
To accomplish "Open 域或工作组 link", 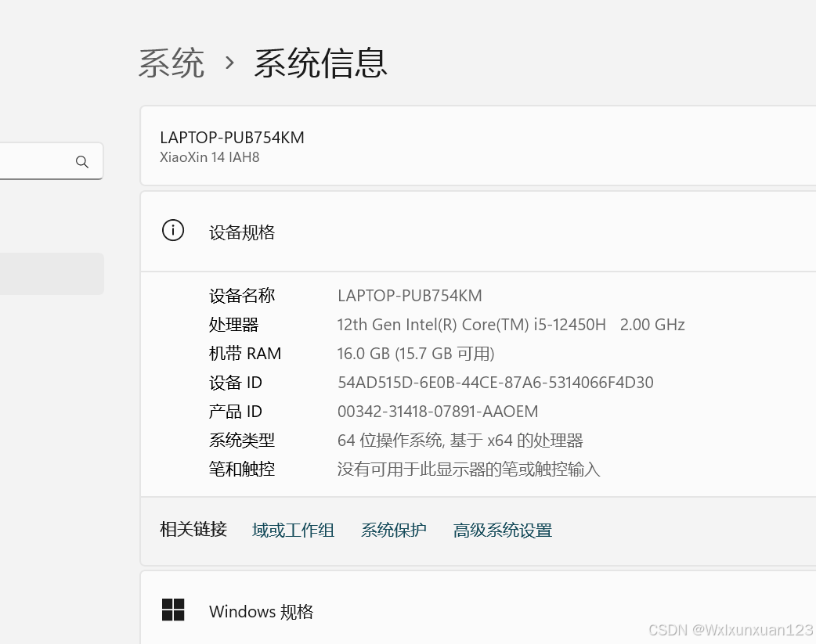I will tap(293, 531).
